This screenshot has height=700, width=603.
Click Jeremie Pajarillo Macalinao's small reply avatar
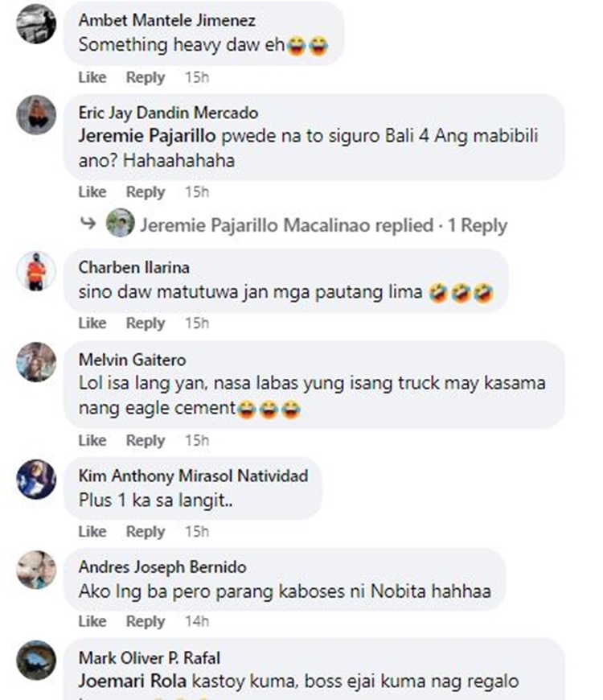120,223
